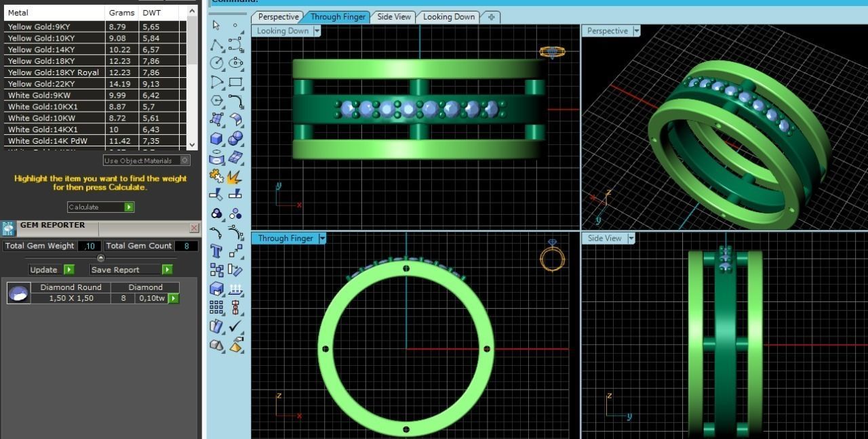Choose the boolean union spheres tool

point(235,139)
